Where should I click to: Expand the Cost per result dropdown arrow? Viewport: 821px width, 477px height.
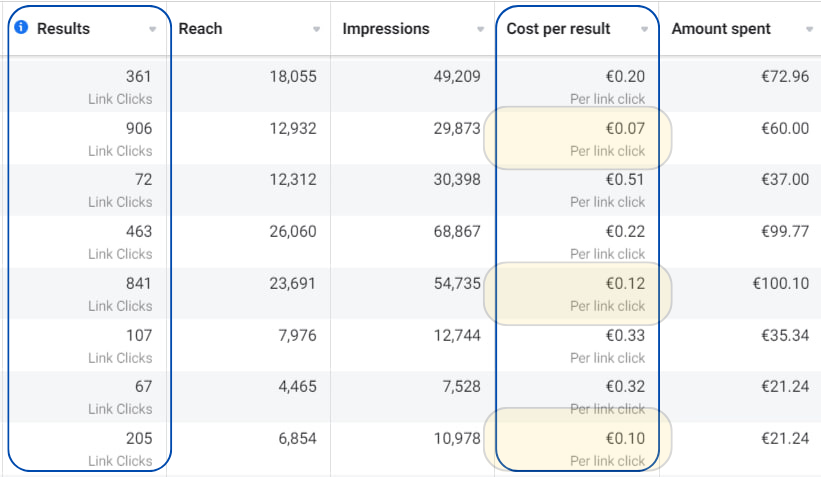644,29
